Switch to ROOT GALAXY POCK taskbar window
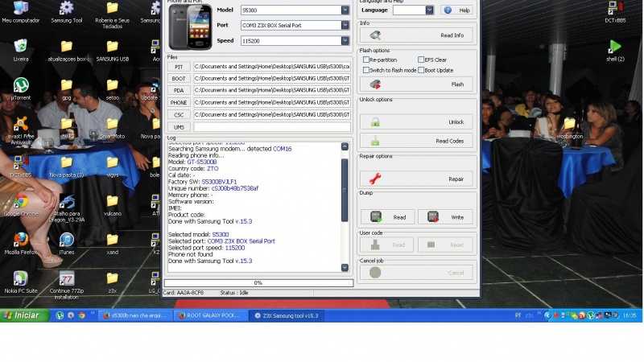Viewport: 644px width, 362px height. click(211, 315)
